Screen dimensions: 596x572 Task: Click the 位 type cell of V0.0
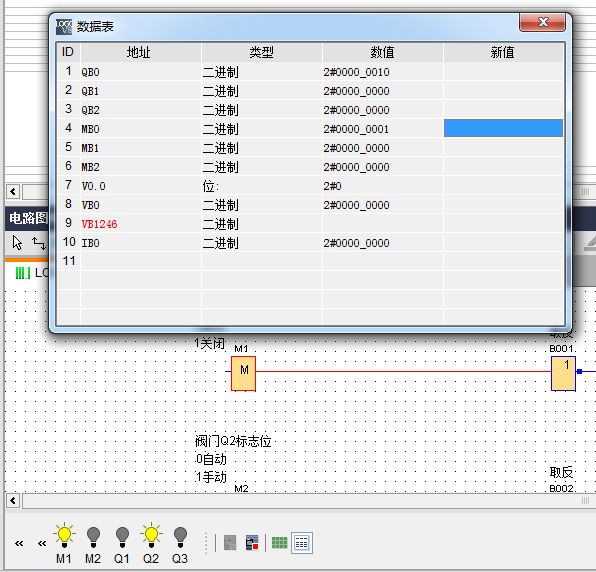262,185
